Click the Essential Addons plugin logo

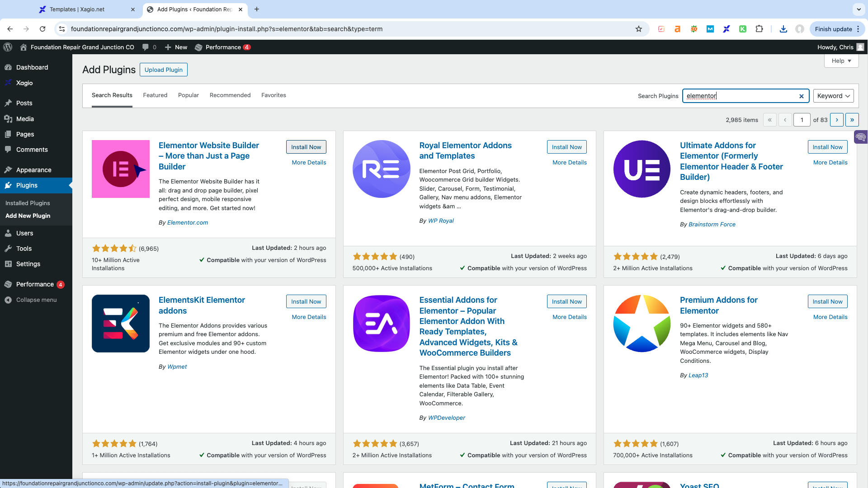382,324
